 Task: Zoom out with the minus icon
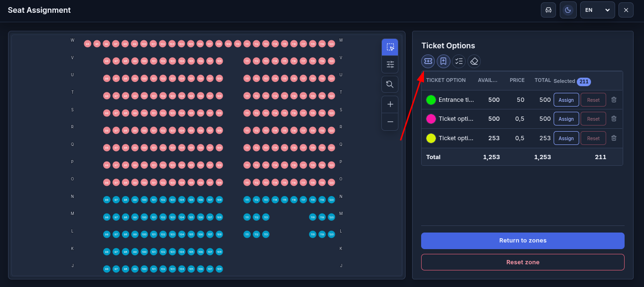click(390, 122)
